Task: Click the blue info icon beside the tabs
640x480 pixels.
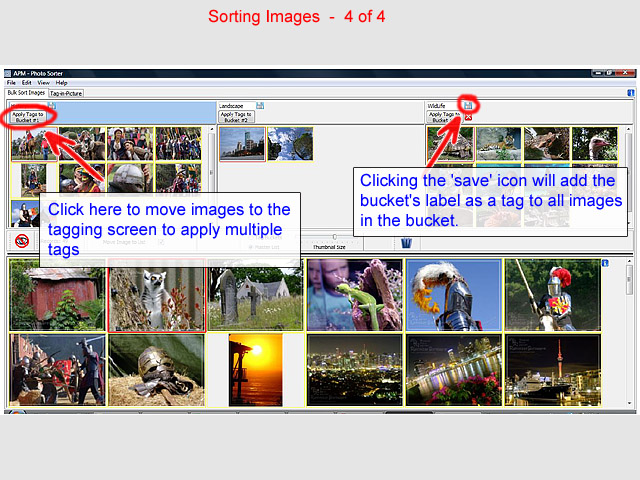Action: coord(631,93)
